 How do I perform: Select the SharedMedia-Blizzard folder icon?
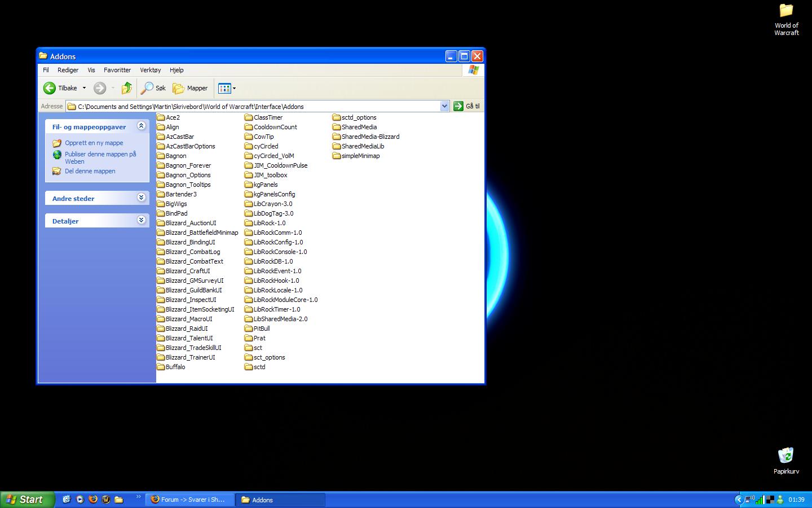pyautogui.click(x=337, y=137)
